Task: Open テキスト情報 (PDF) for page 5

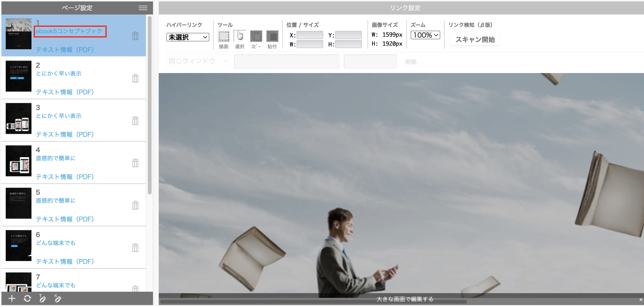Action: [65, 219]
